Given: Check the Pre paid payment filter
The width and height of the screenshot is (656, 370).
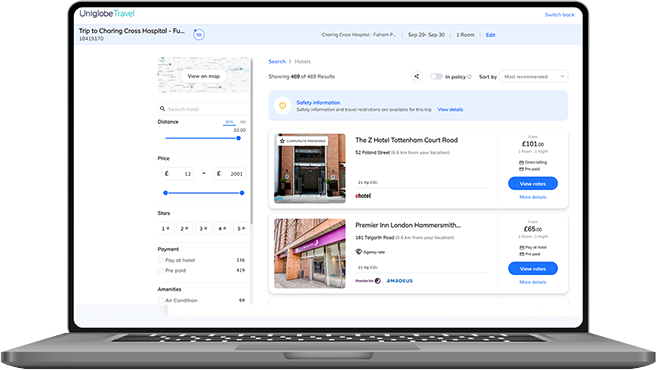Looking at the screenshot, I should point(160,271).
